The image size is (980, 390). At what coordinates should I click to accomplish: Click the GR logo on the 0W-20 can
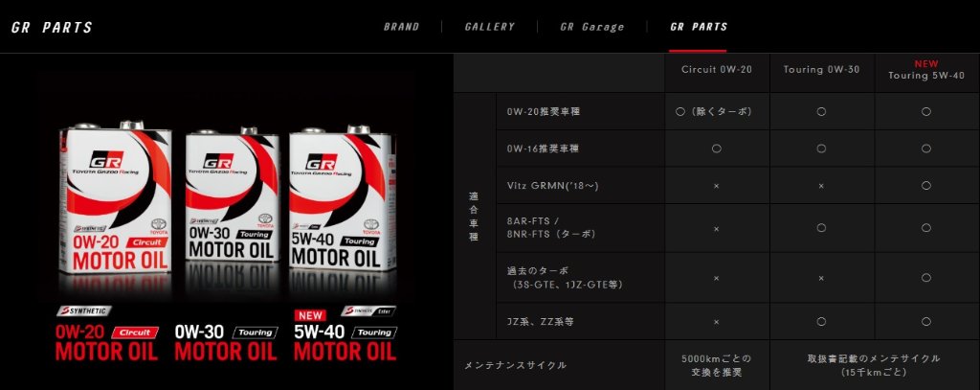coord(107,159)
